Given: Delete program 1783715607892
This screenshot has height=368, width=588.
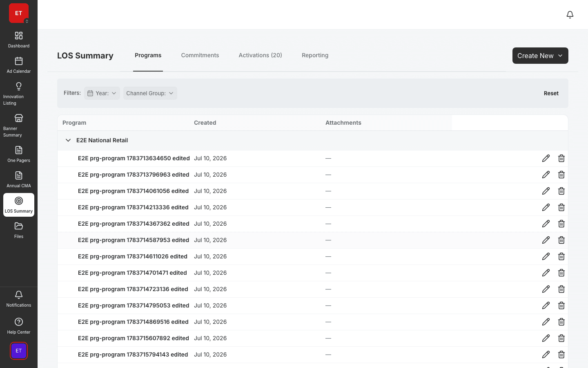Looking at the screenshot, I should point(561,338).
